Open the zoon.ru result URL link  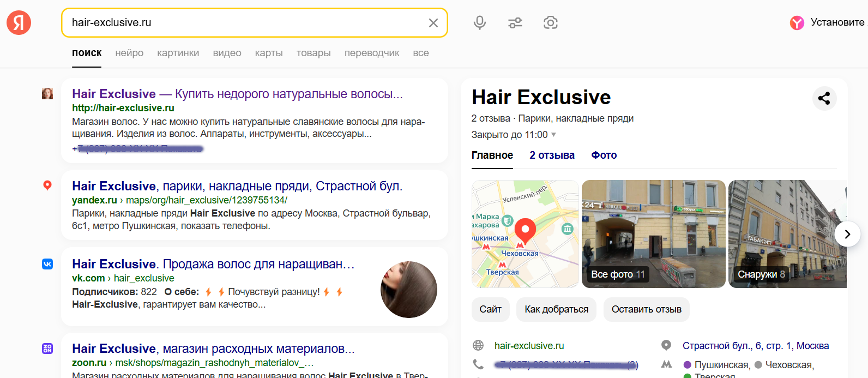pos(192,363)
